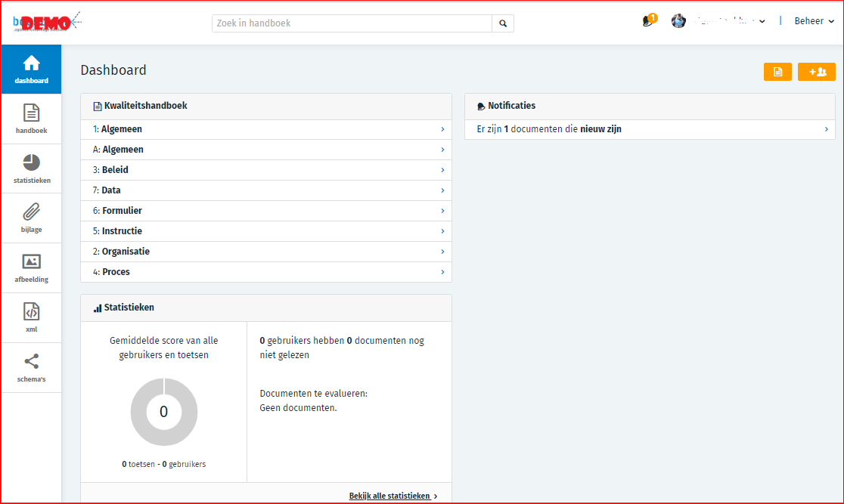The height and width of the screenshot is (504, 844).
Task: Open '5: Instructie' handbook section
Action: point(266,231)
